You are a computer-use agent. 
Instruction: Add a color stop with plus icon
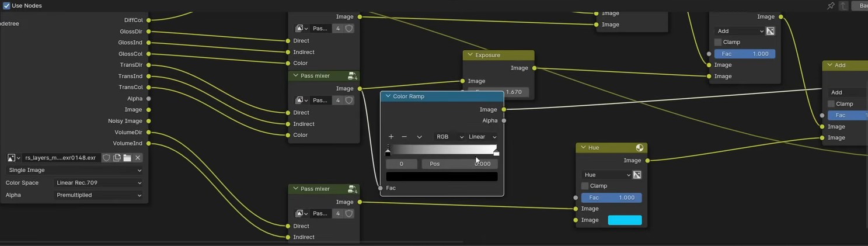(391, 137)
